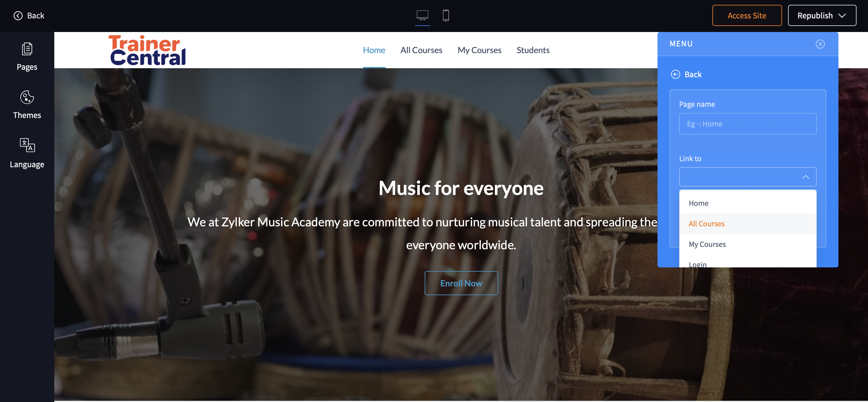Image resolution: width=868 pixels, height=402 pixels.
Task: Close the MENU panel with X icon
Action: [x=820, y=44]
